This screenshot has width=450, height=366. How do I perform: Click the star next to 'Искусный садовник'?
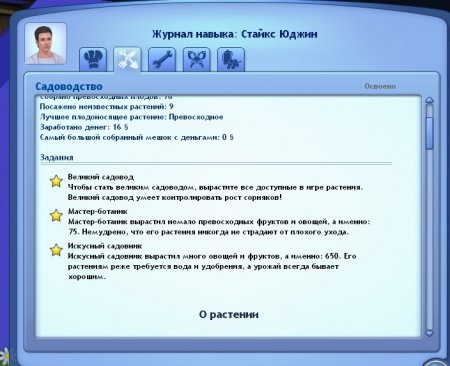[56, 250]
